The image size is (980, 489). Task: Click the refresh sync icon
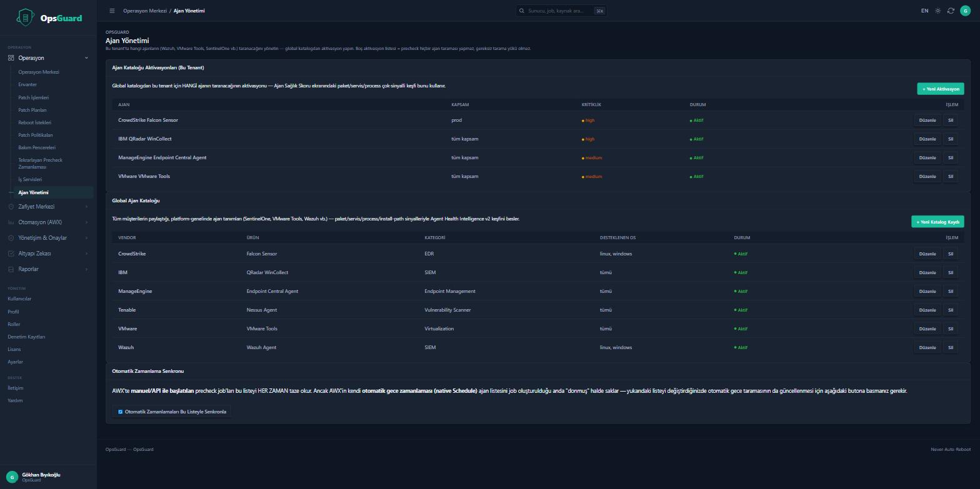pos(951,11)
